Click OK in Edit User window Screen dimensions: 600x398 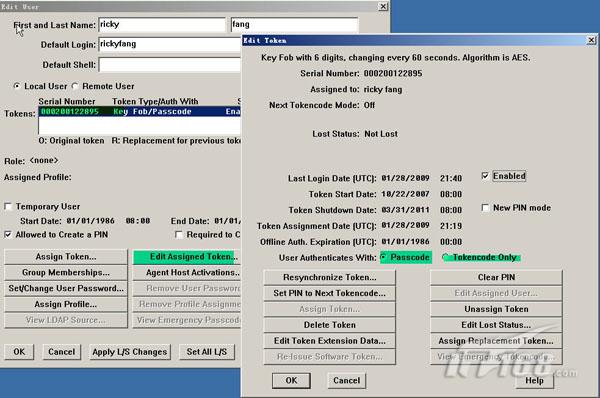coord(19,352)
